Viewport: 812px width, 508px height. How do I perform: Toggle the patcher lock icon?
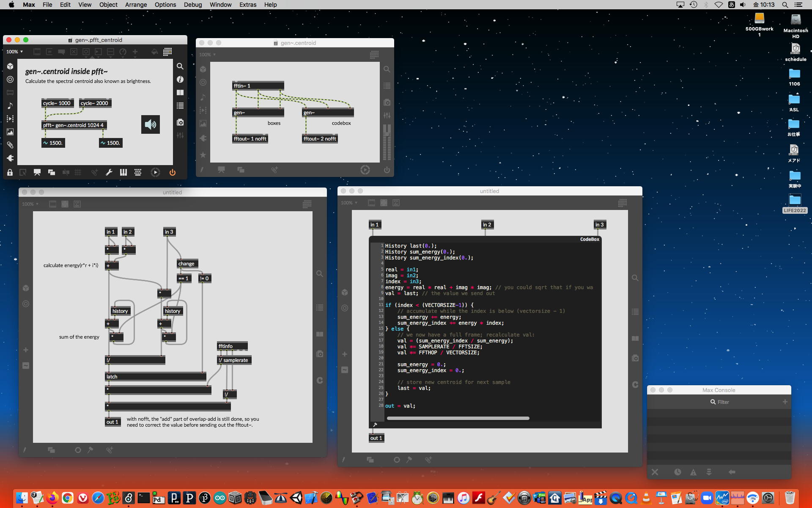tap(10, 172)
